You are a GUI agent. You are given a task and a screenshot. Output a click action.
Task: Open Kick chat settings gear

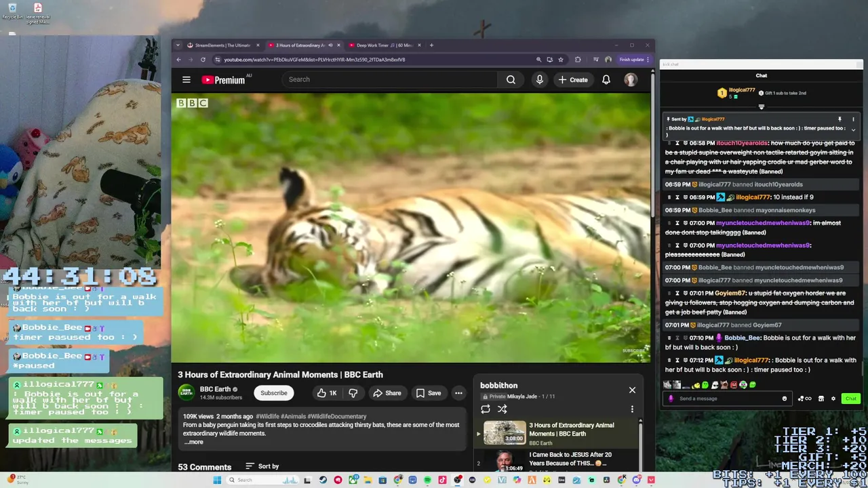click(x=833, y=399)
